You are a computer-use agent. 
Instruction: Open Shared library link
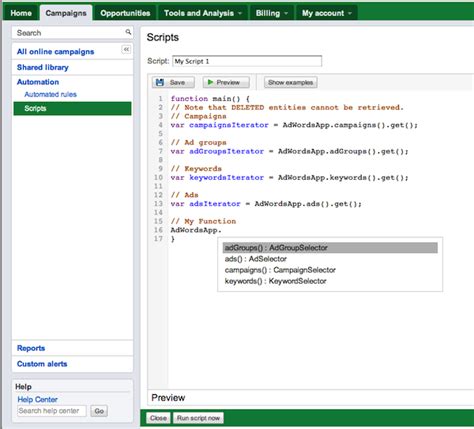coord(43,67)
